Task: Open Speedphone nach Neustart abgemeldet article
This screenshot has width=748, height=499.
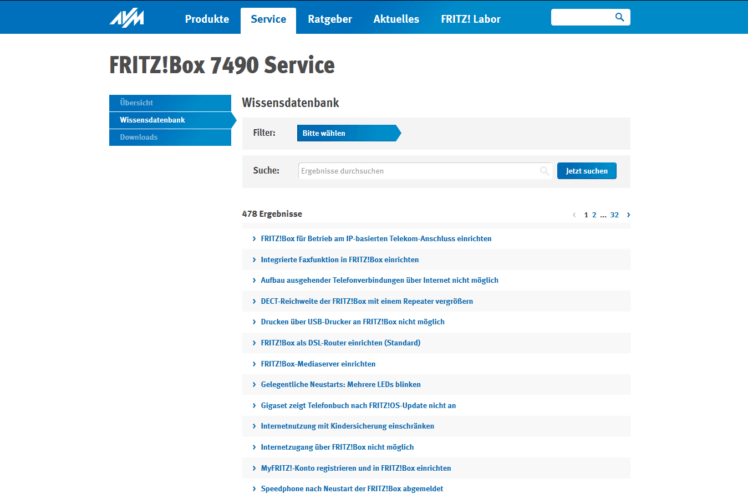Action: 352,489
